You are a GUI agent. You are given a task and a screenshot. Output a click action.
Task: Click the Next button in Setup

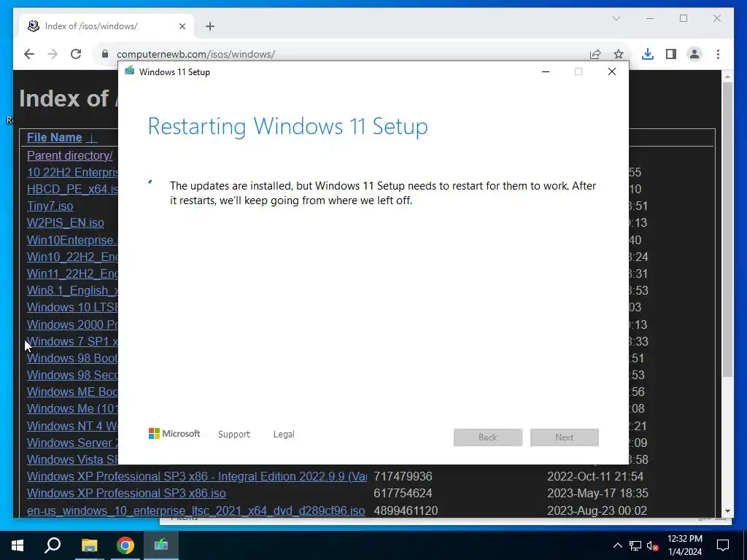[565, 437]
